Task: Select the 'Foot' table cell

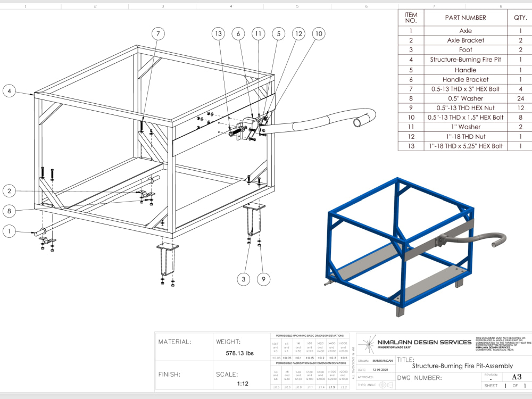Action: pyautogui.click(x=465, y=49)
